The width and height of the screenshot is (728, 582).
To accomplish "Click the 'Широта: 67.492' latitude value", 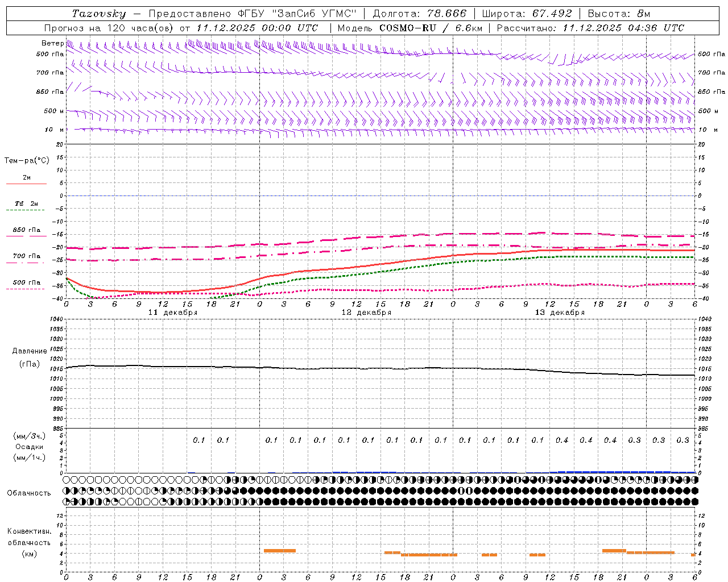I will (527, 14).
